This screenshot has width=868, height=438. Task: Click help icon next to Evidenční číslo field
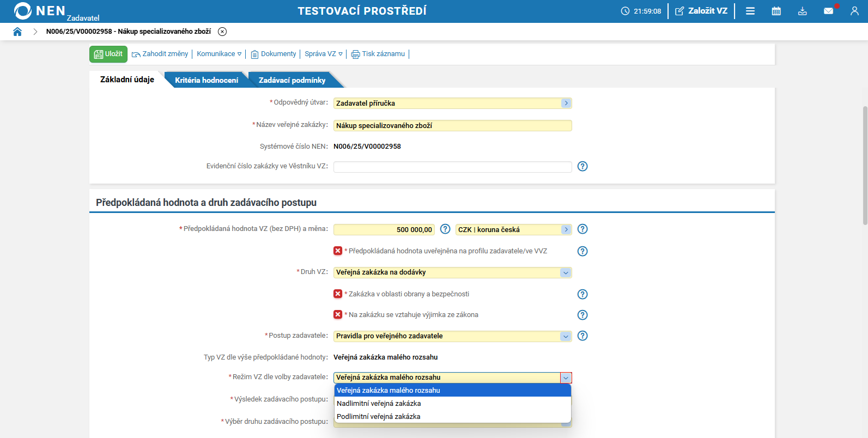click(582, 166)
